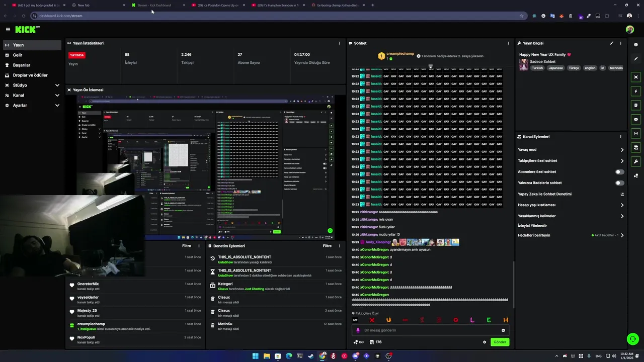The height and width of the screenshot is (362, 644).
Task: Open Discord from taskbar
Action: pos(355,356)
